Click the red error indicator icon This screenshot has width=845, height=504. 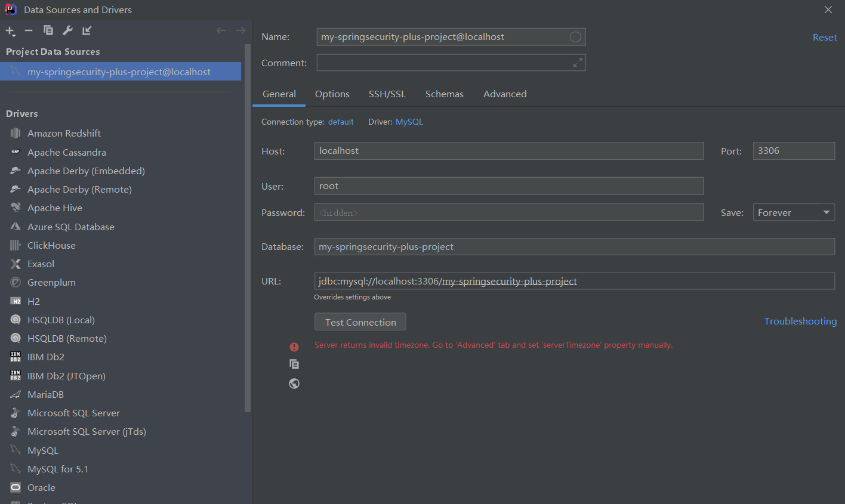click(x=294, y=347)
